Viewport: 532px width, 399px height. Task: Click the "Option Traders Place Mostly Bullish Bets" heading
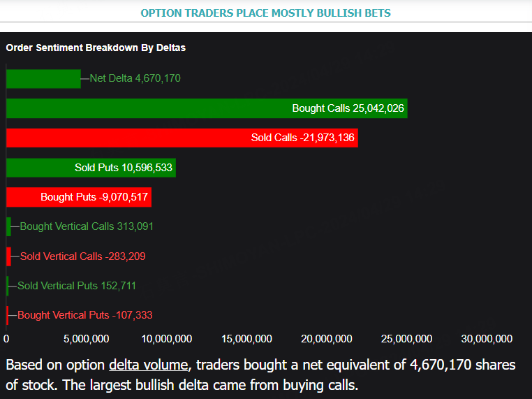pos(265,13)
